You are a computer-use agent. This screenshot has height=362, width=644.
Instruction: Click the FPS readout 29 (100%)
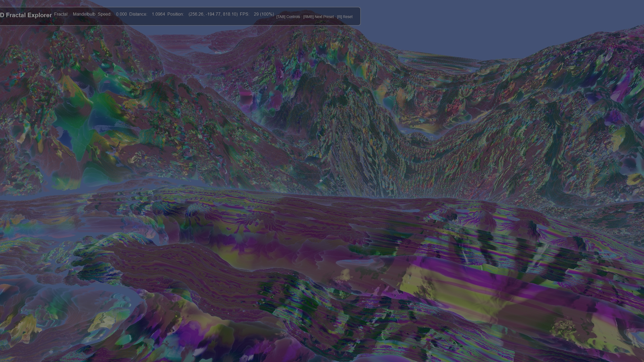[x=264, y=14]
